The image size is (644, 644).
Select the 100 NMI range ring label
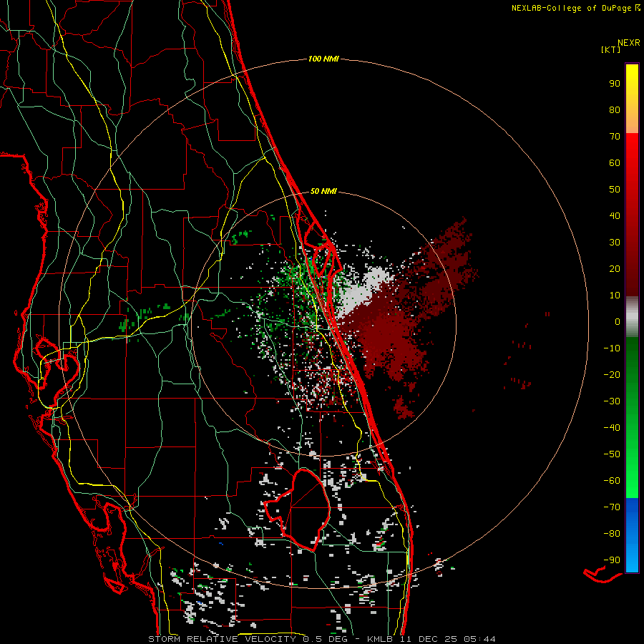coord(323,59)
